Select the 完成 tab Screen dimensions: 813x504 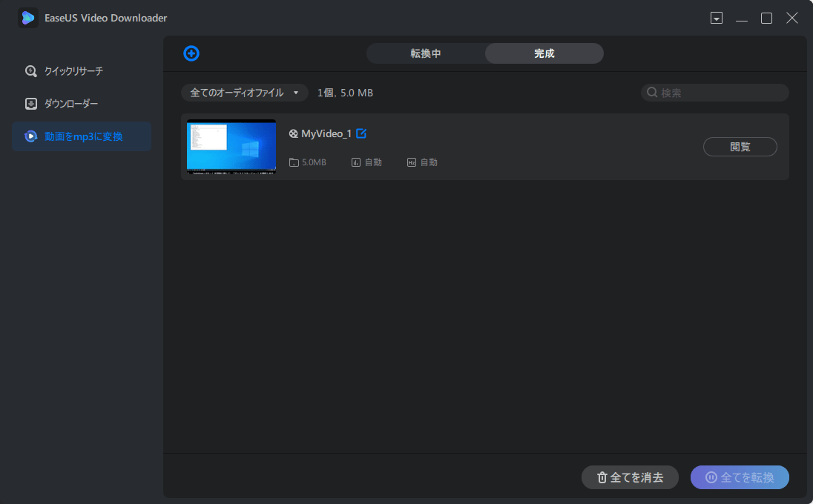coord(544,53)
